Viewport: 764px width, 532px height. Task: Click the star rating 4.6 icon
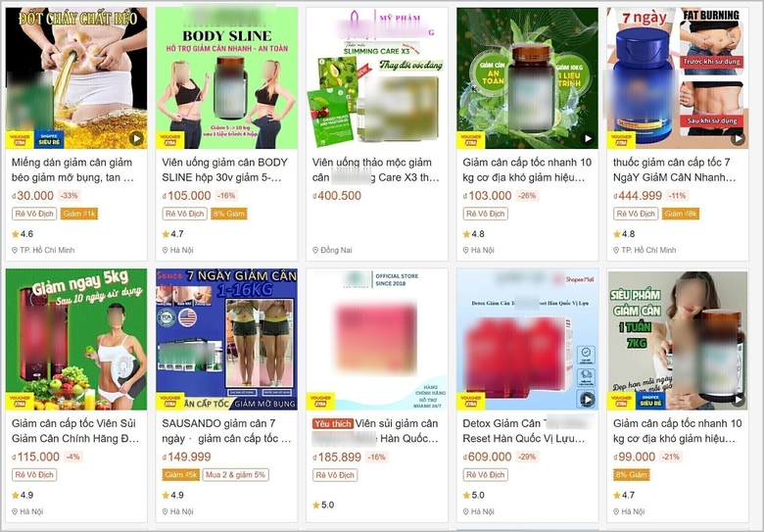tap(15, 234)
